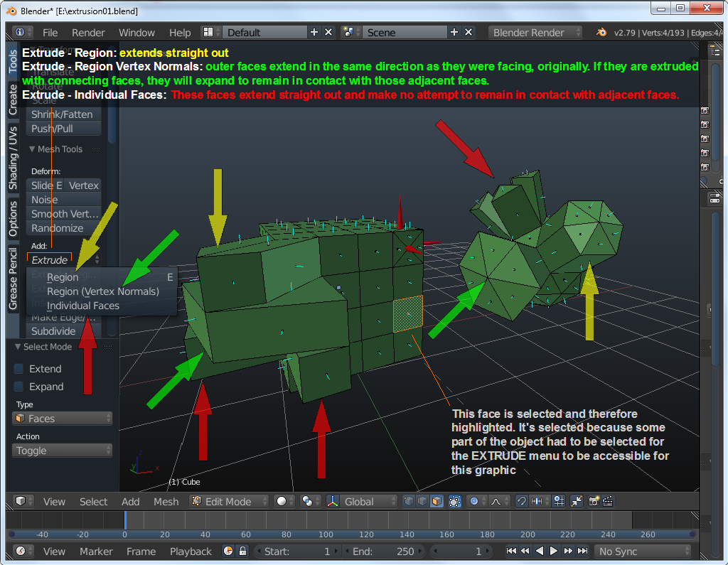Toggle the timeline range lock icon

[x=242, y=551]
